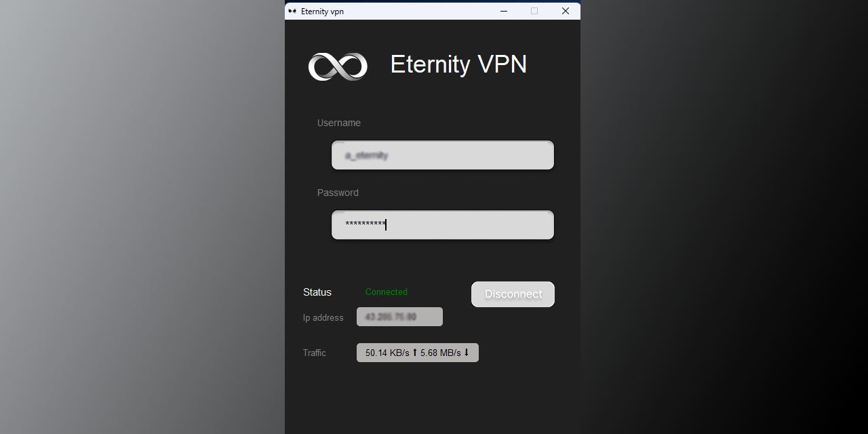Click the Eternity vpn title bar app icon
The image size is (868, 434).
[292, 11]
